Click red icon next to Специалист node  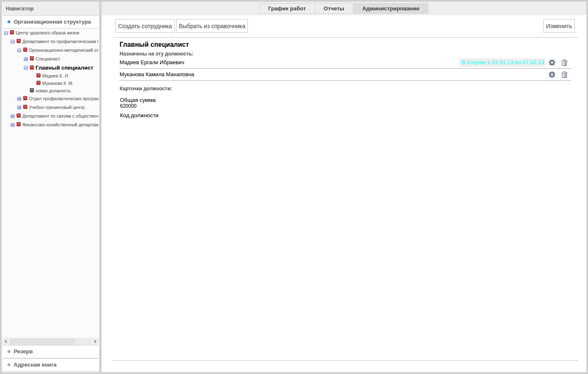tap(32, 58)
